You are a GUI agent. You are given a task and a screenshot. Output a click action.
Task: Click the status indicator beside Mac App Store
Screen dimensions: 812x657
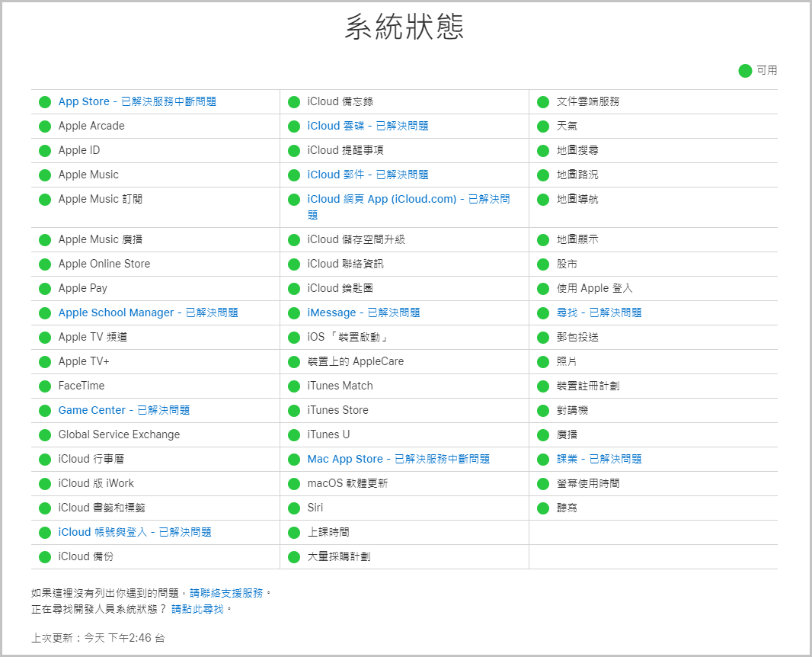coord(294,459)
